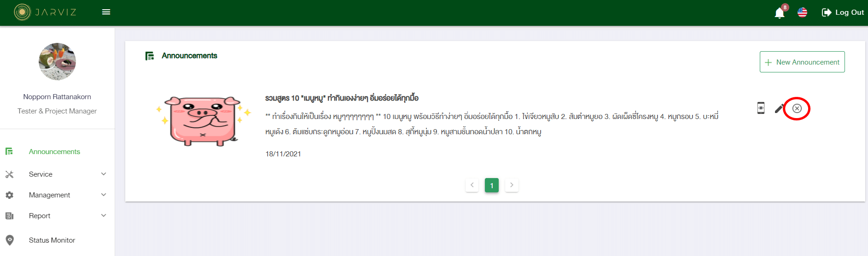Expand the Service menu chevron
The width and height of the screenshot is (868, 256).
[x=104, y=174]
